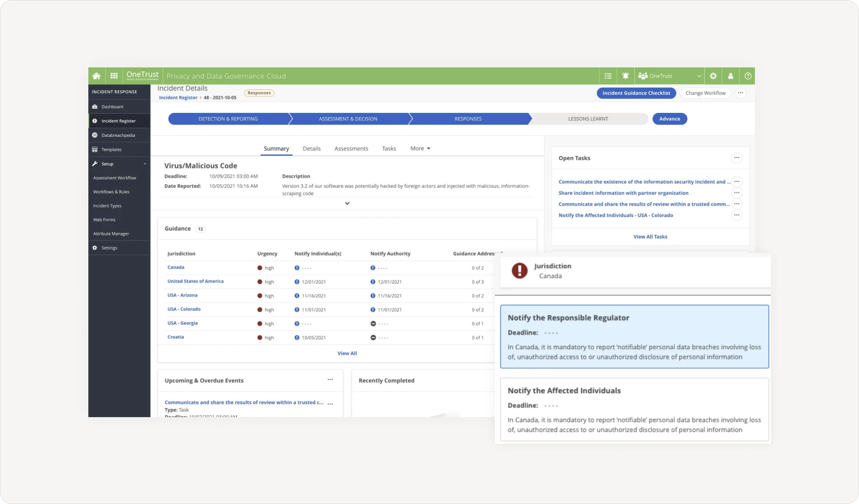
Task: Open USA - Arizona jurisdiction link
Action: tap(182, 295)
